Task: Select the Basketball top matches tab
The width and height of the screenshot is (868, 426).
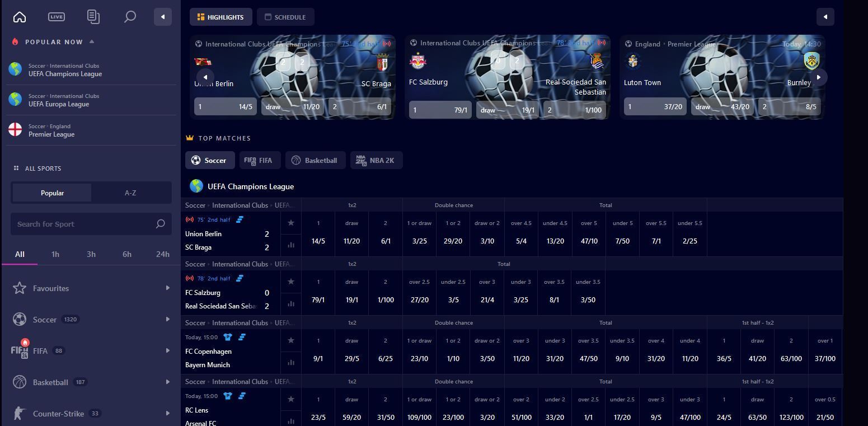Action: 315,160
